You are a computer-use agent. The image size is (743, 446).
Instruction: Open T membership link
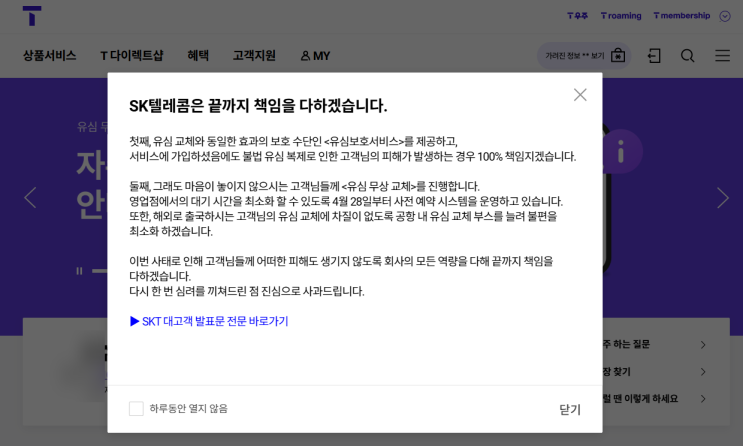tap(681, 16)
